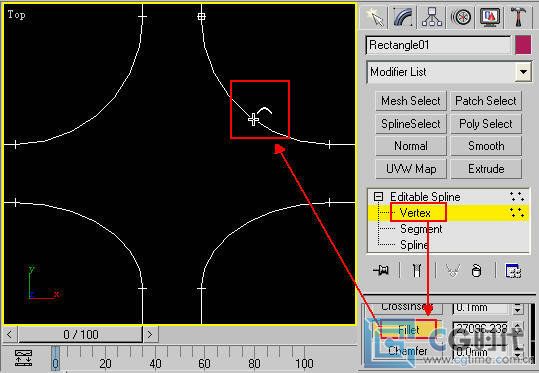Open the Display panel monitor icon
The height and width of the screenshot is (373, 539).
(x=490, y=17)
